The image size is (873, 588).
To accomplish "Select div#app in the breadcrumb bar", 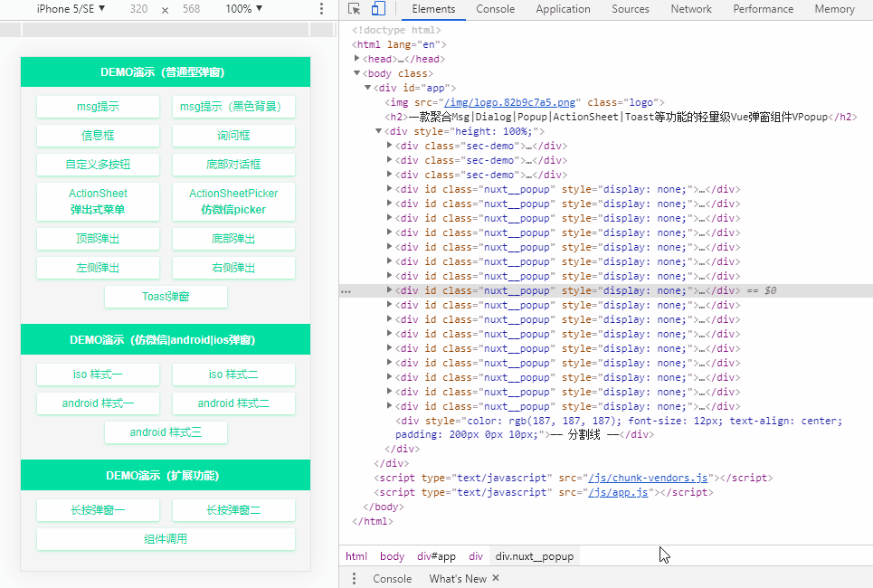I will coord(436,555).
